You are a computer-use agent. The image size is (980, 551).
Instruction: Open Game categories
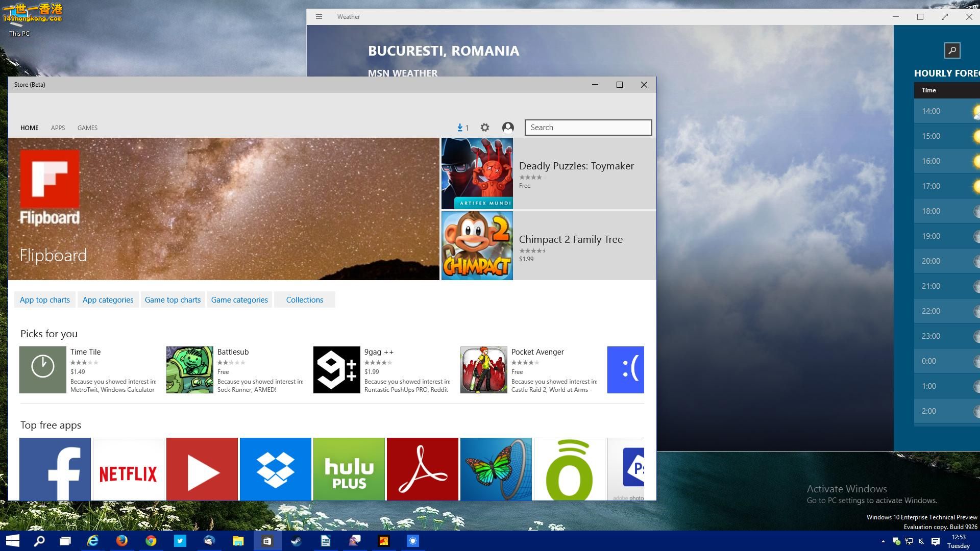click(x=239, y=300)
